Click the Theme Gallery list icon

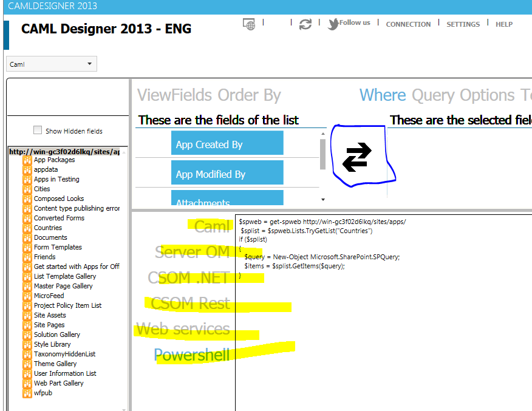27,364
